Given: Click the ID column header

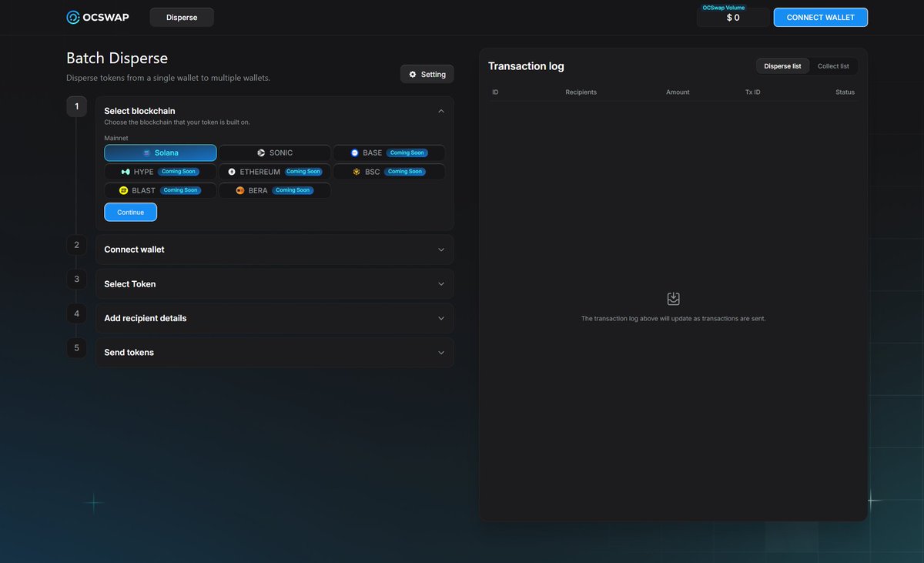Looking at the screenshot, I should 495,92.
